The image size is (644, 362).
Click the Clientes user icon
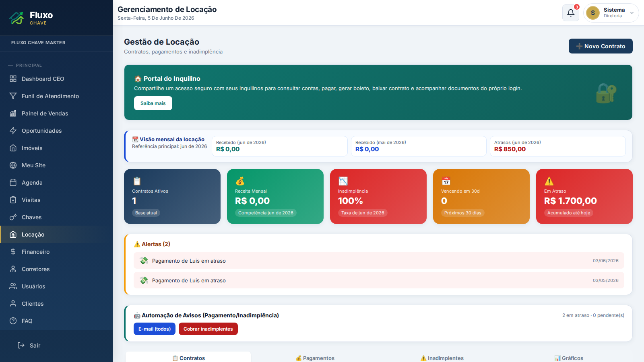tap(13, 304)
